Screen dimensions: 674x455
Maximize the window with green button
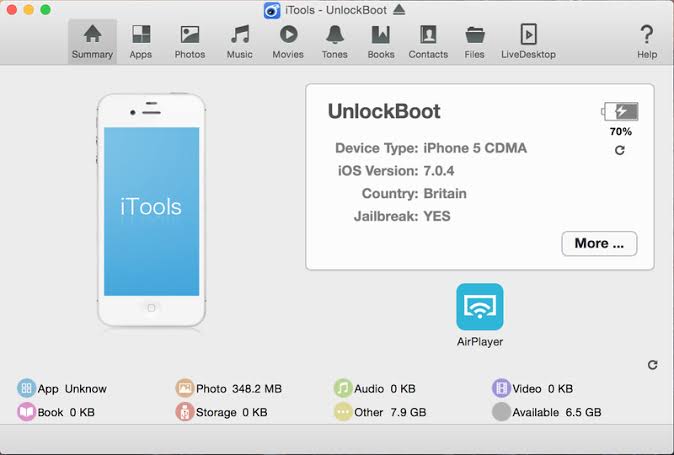click(45, 9)
